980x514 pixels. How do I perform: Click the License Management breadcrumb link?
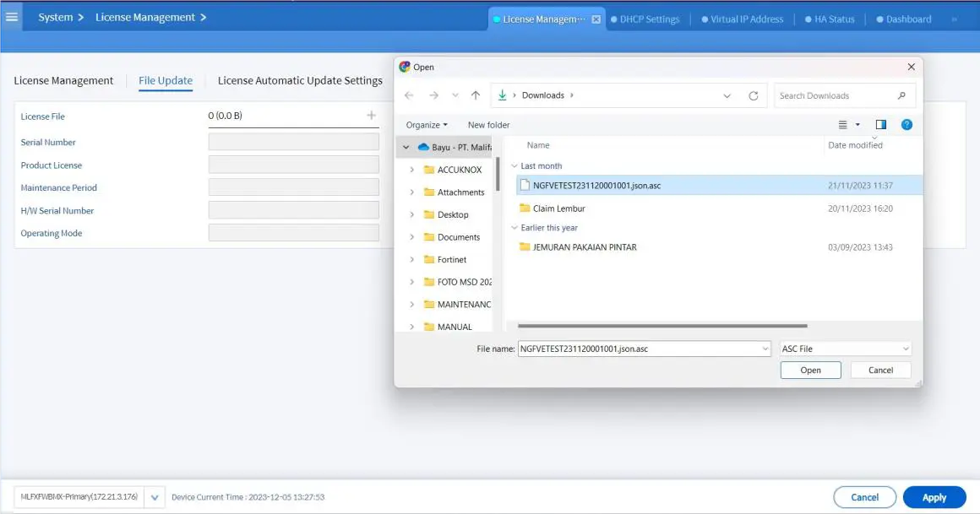point(145,18)
